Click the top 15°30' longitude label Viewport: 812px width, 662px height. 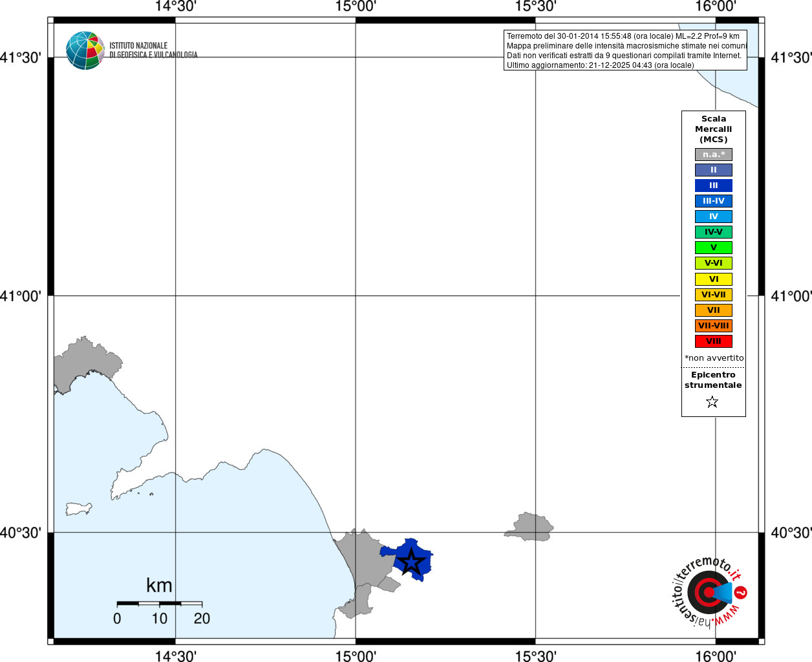tap(535, 7)
